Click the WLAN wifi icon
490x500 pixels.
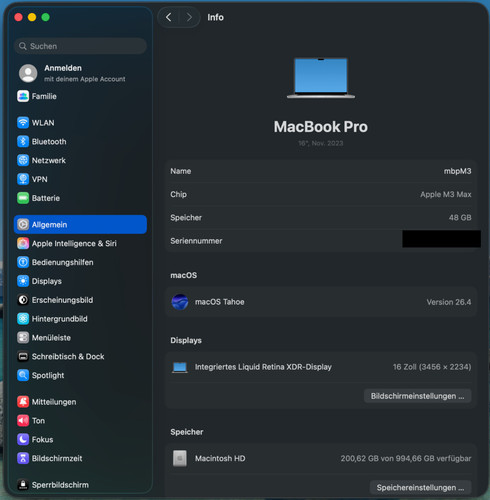click(23, 123)
